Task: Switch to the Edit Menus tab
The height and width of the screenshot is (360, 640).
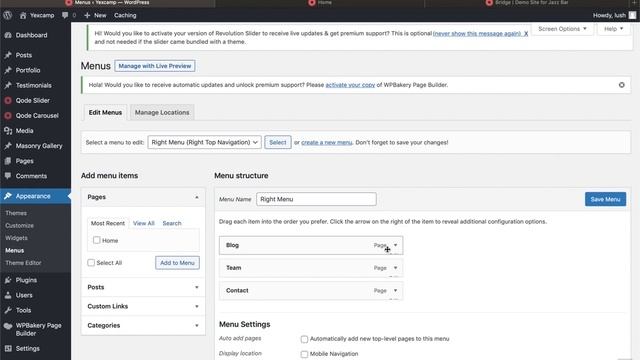Action: click(105, 112)
